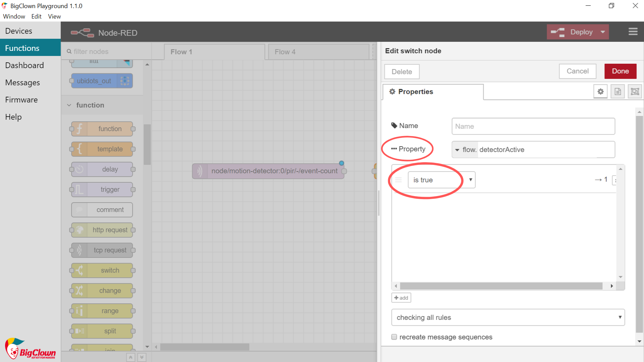
Task: Select the change node in palette
Action: click(x=102, y=291)
